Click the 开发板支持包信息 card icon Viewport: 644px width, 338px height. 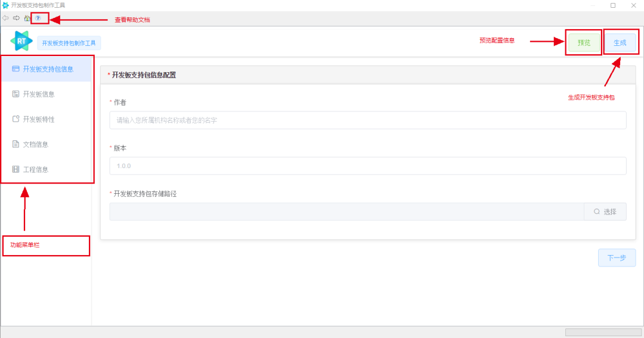pos(16,69)
